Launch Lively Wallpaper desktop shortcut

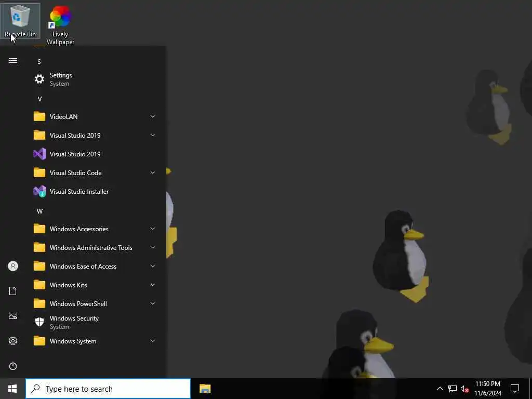click(x=60, y=25)
